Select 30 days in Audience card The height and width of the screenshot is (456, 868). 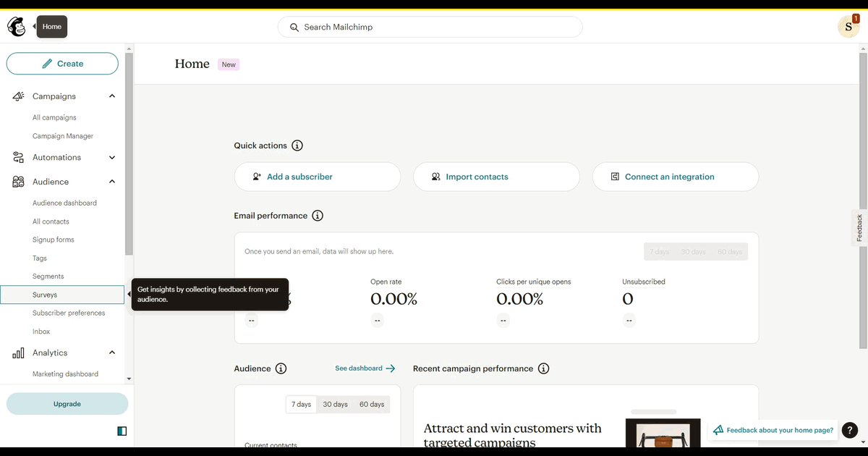pyautogui.click(x=336, y=405)
